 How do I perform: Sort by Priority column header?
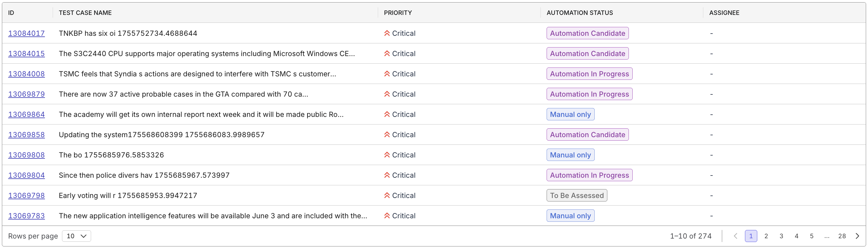point(398,13)
